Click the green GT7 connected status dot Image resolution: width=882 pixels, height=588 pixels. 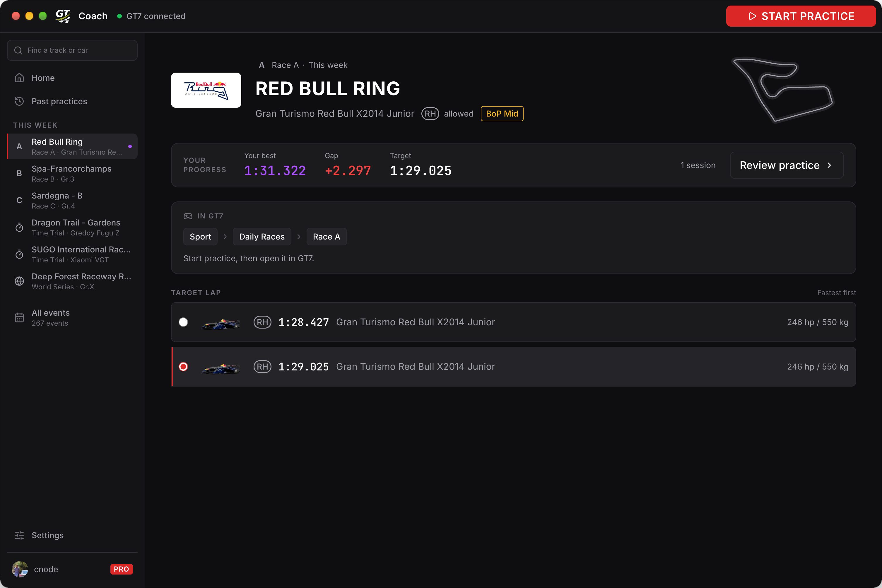click(119, 16)
